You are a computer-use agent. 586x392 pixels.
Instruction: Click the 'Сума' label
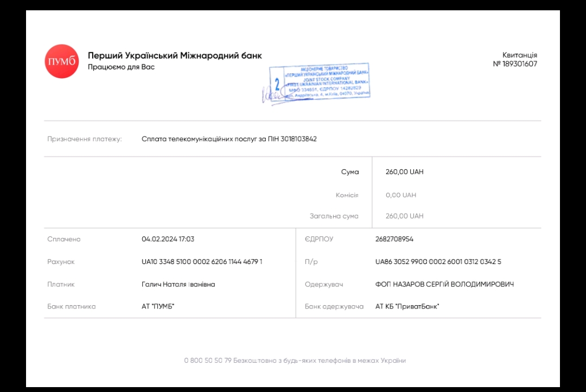[x=350, y=172]
